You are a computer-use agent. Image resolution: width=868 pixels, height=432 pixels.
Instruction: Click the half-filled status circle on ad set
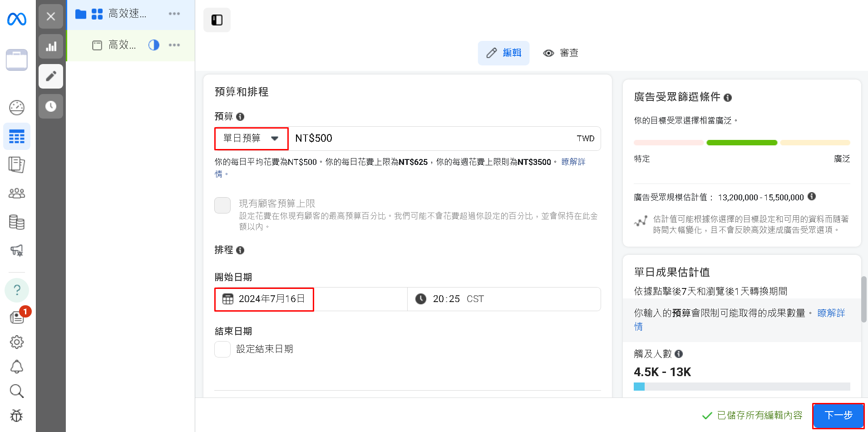coord(154,45)
